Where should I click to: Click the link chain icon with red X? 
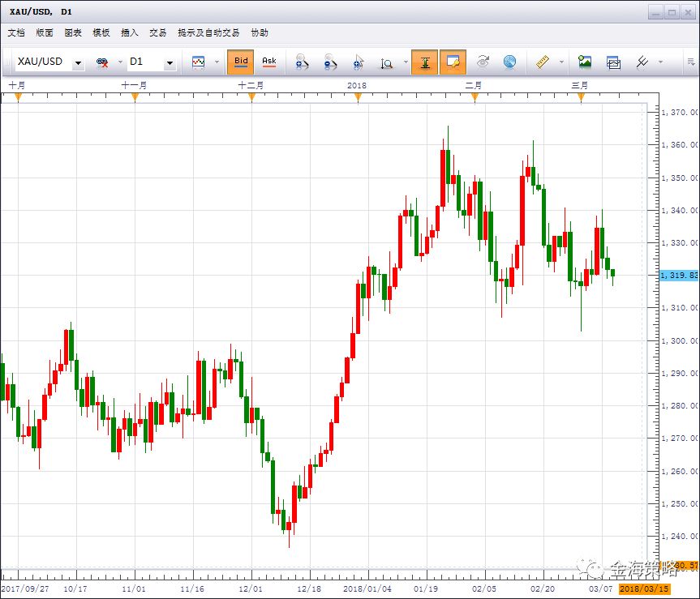(102, 62)
